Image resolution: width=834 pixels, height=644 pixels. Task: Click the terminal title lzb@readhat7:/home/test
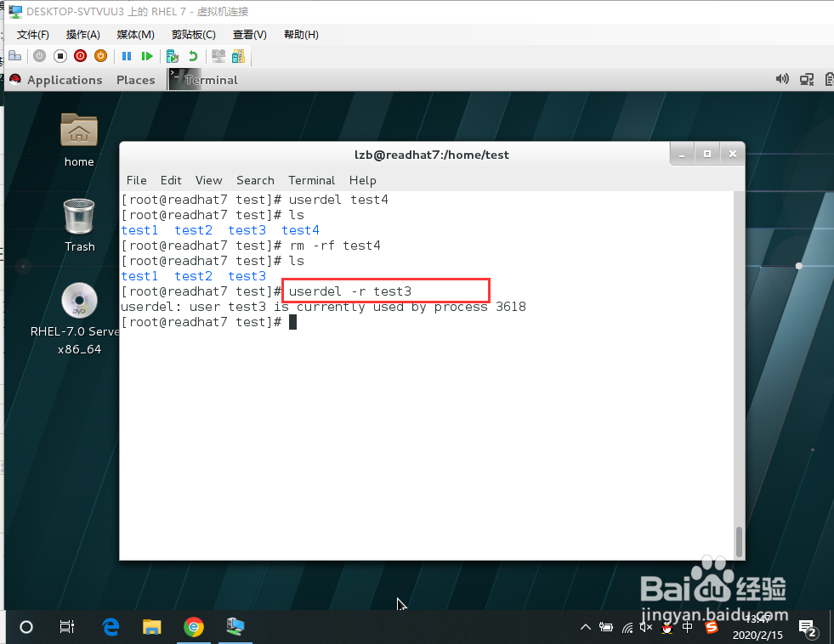431,155
